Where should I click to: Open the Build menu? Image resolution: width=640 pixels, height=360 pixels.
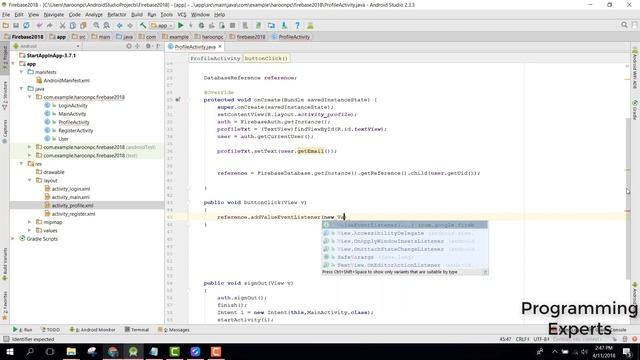pyautogui.click(x=137, y=15)
